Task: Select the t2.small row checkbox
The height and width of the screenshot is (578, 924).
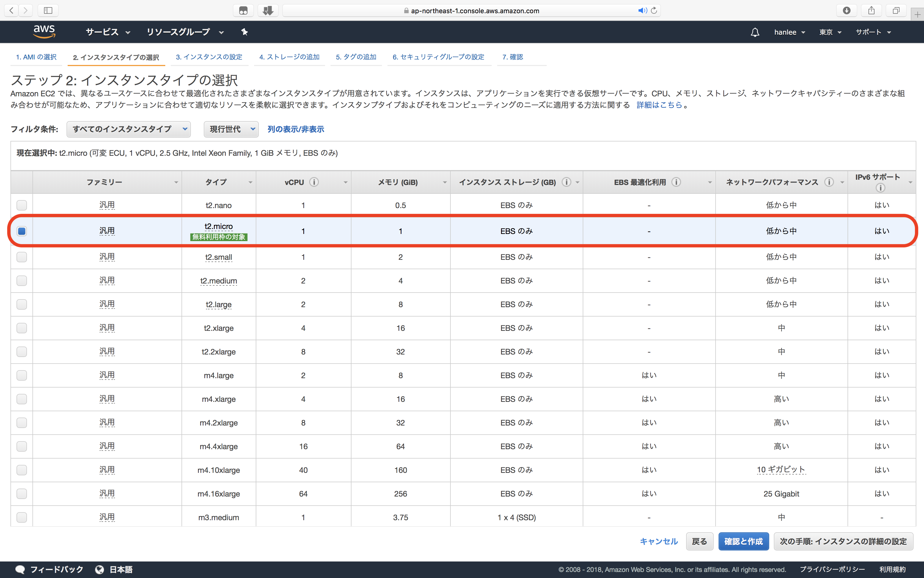Action: [x=22, y=257]
